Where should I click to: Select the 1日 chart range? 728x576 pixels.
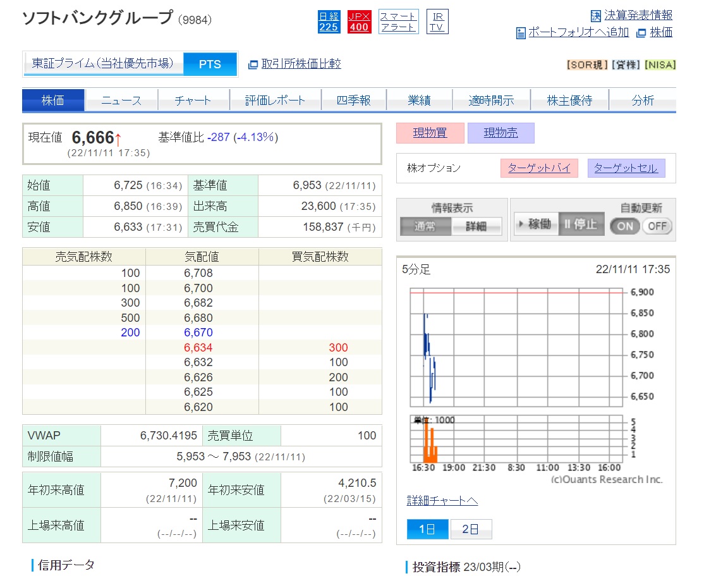click(x=427, y=529)
